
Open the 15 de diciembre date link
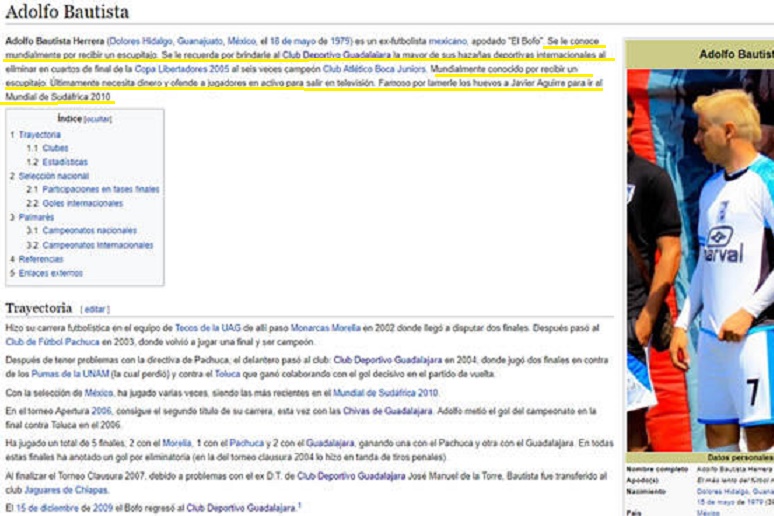tap(47, 508)
